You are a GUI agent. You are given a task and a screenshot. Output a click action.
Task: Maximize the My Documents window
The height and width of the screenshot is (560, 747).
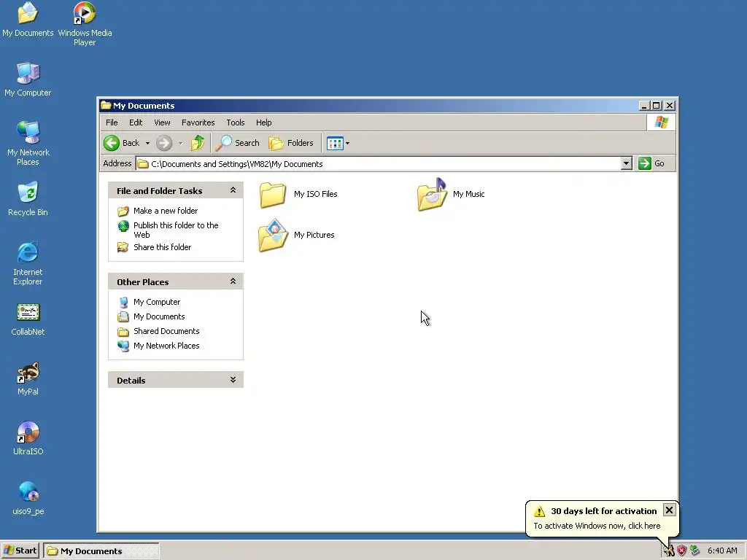pyautogui.click(x=657, y=106)
